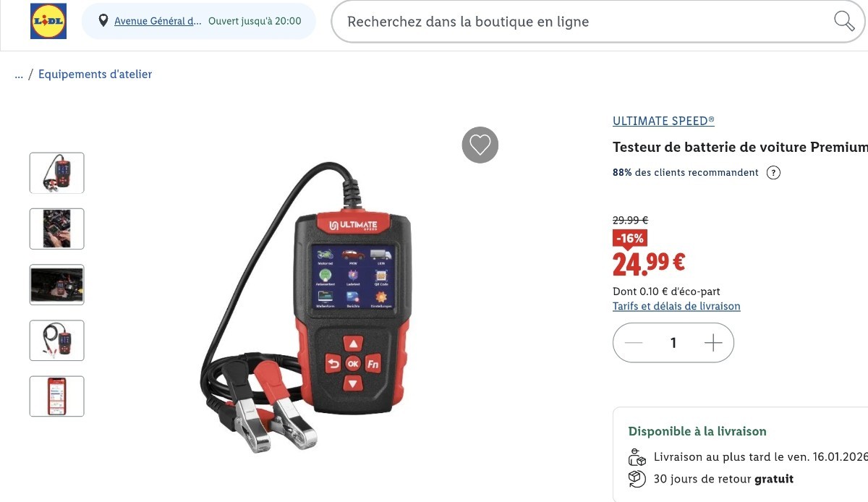868x502 pixels.
Task: Click the search magnifier icon
Action: (x=844, y=21)
